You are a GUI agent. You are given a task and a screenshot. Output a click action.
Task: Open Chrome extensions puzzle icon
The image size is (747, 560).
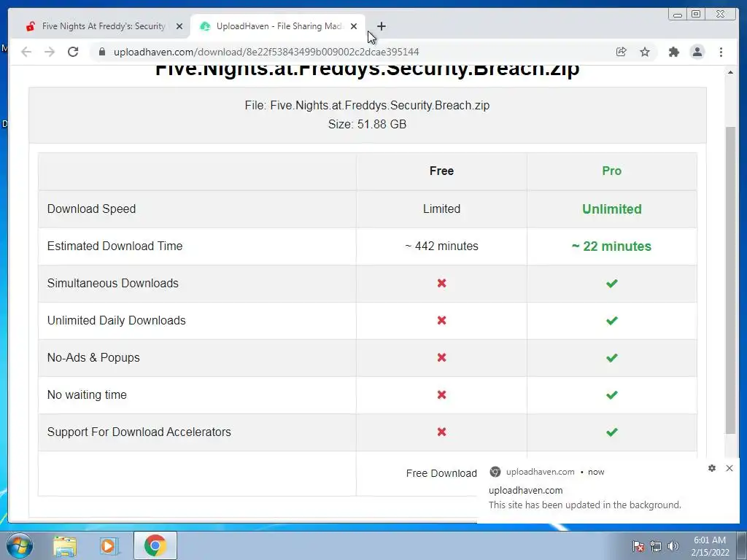673,52
